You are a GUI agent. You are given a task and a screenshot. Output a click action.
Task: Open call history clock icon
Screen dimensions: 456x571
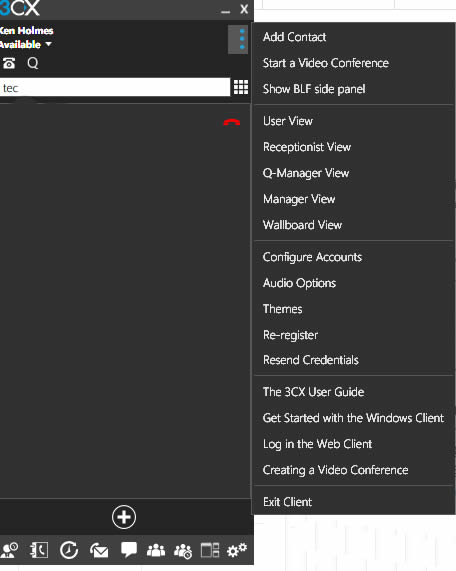tap(69, 550)
